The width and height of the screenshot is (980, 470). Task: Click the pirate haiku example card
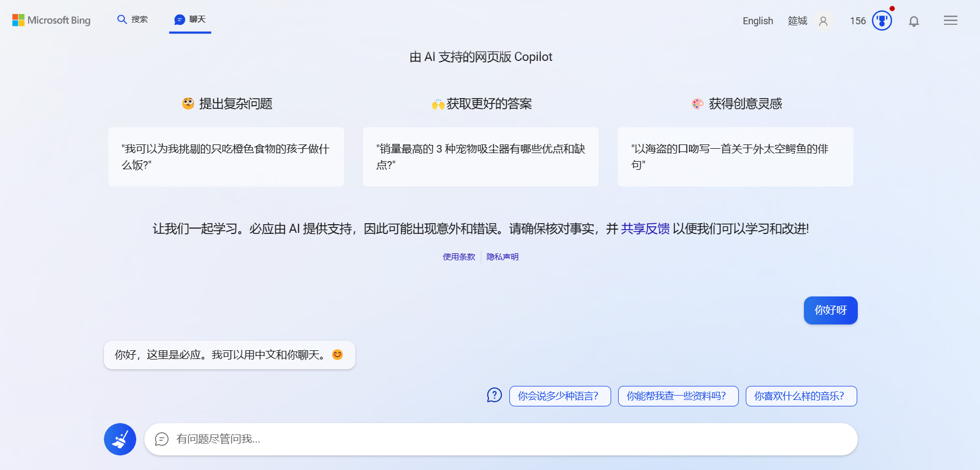[736, 157]
